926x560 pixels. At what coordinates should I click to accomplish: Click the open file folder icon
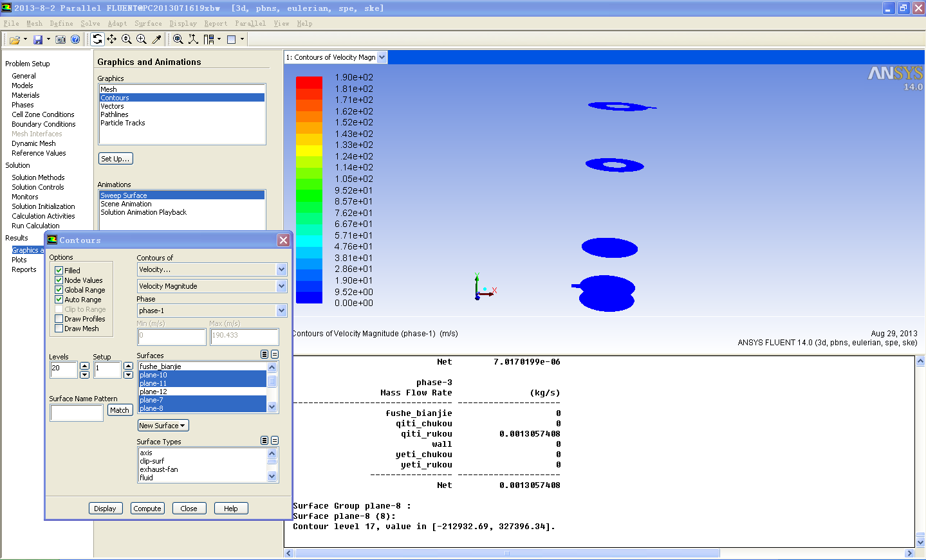[14, 40]
